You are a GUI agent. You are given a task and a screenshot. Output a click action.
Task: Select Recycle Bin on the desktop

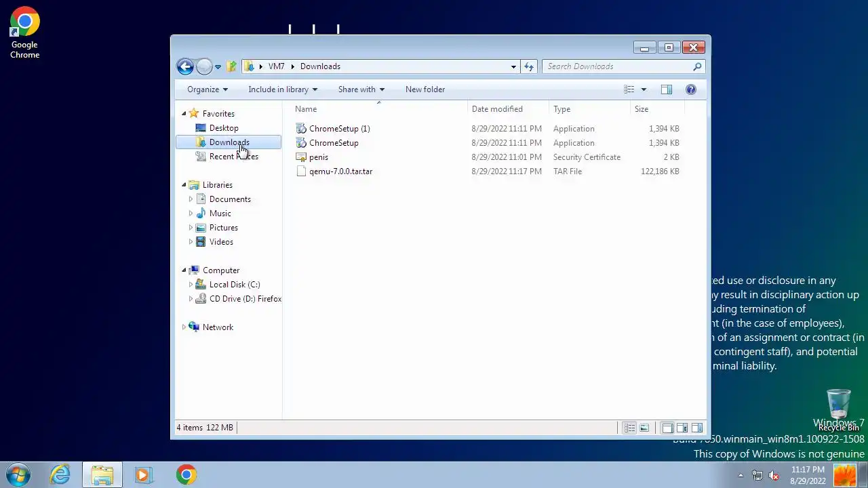(x=839, y=410)
